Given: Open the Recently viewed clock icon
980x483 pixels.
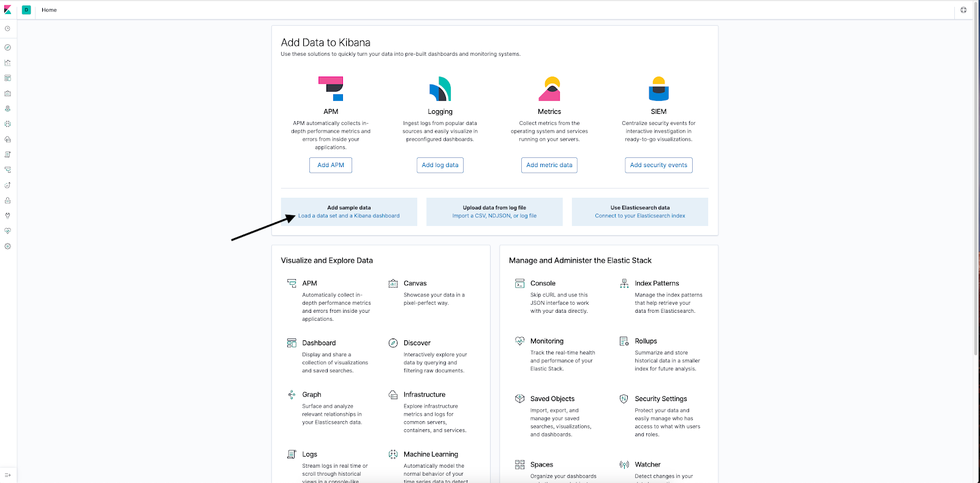Looking at the screenshot, I should [7, 29].
